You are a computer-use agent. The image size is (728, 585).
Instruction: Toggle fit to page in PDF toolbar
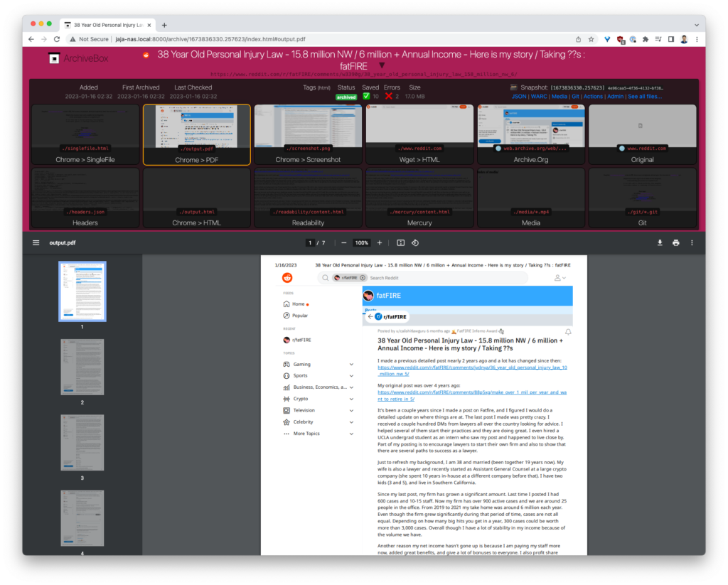[401, 242]
